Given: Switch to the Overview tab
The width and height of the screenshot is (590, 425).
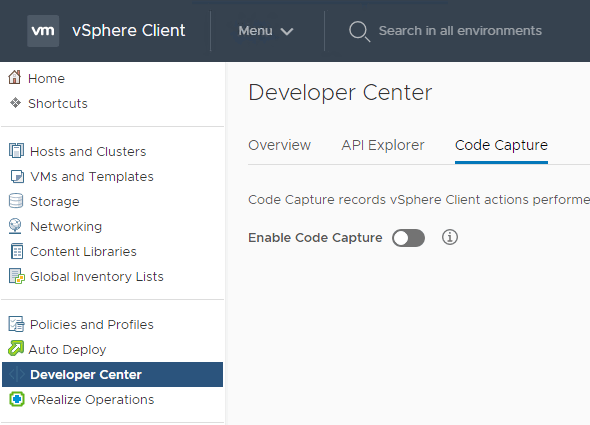Looking at the screenshot, I should click(280, 145).
